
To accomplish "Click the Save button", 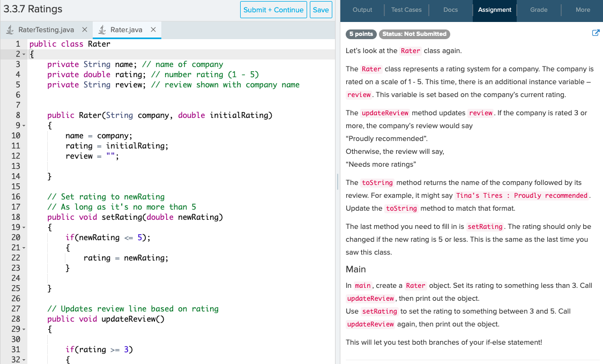I will click(x=321, y=10).
